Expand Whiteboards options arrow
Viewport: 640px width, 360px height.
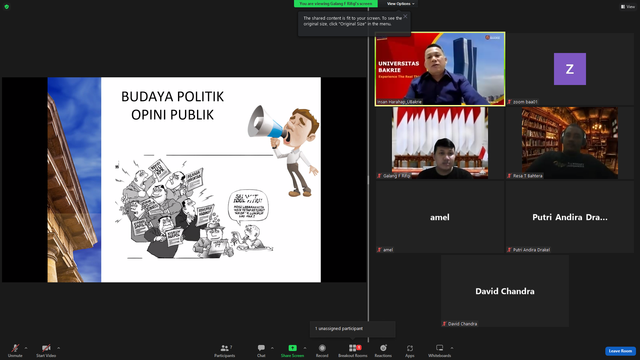[x=452, y=348]
